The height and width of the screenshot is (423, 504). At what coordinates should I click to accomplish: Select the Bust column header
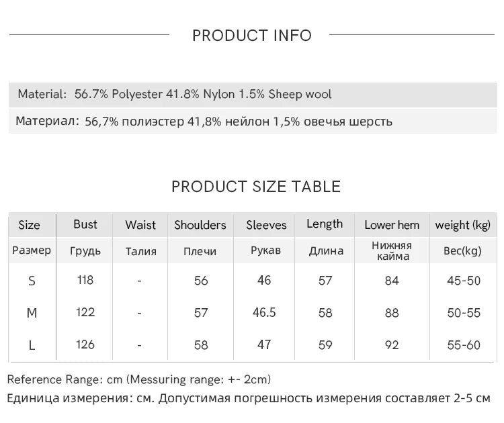[85, 224]
